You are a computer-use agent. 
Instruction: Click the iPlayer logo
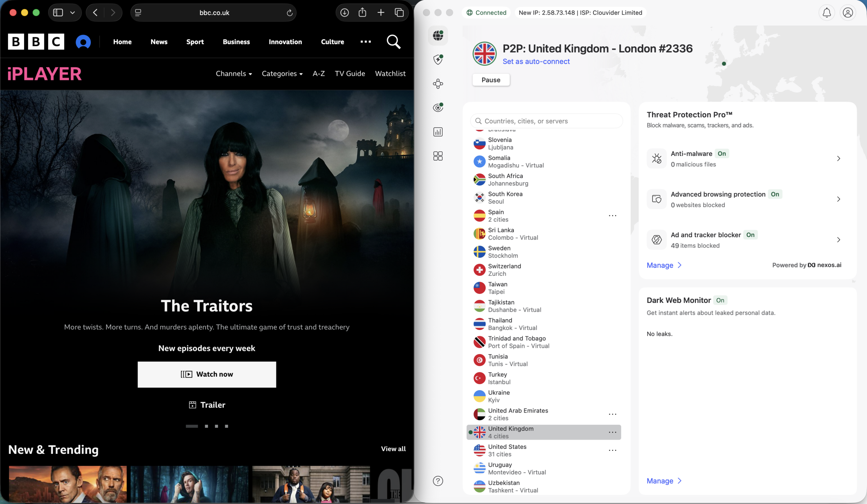(45, 74)
